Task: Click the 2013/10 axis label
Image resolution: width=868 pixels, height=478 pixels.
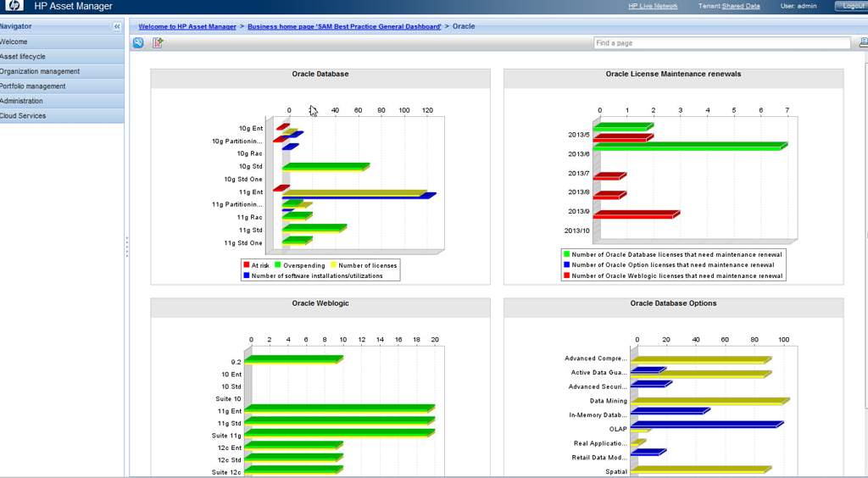Action: click(576, 231)
